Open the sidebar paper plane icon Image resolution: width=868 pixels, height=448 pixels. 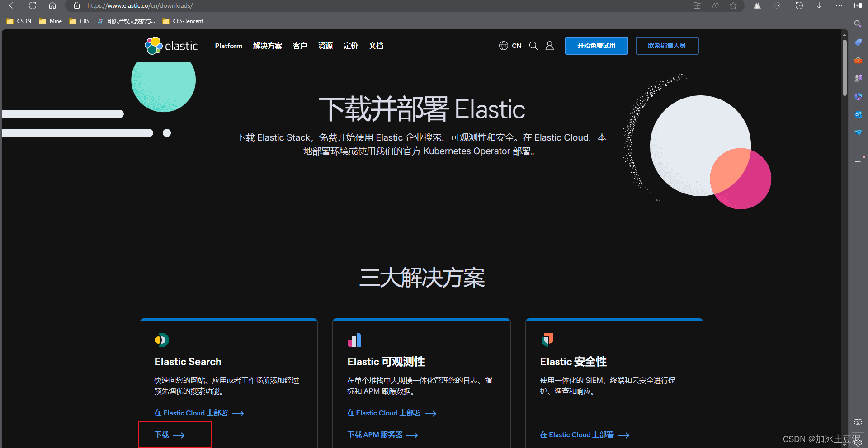click(x=858, y=132)
